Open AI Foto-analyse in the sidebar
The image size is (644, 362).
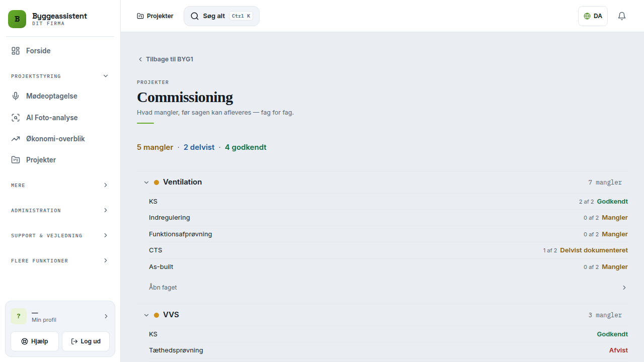coord(60,118)
